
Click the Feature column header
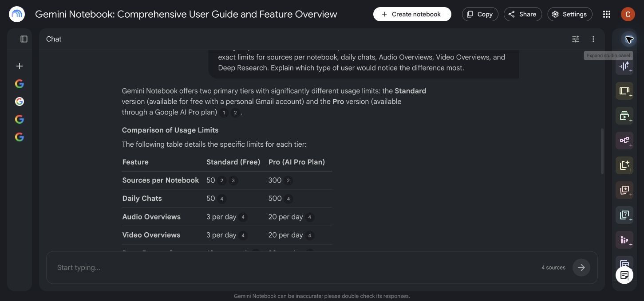pyautogui.click(x=135, y=162)
